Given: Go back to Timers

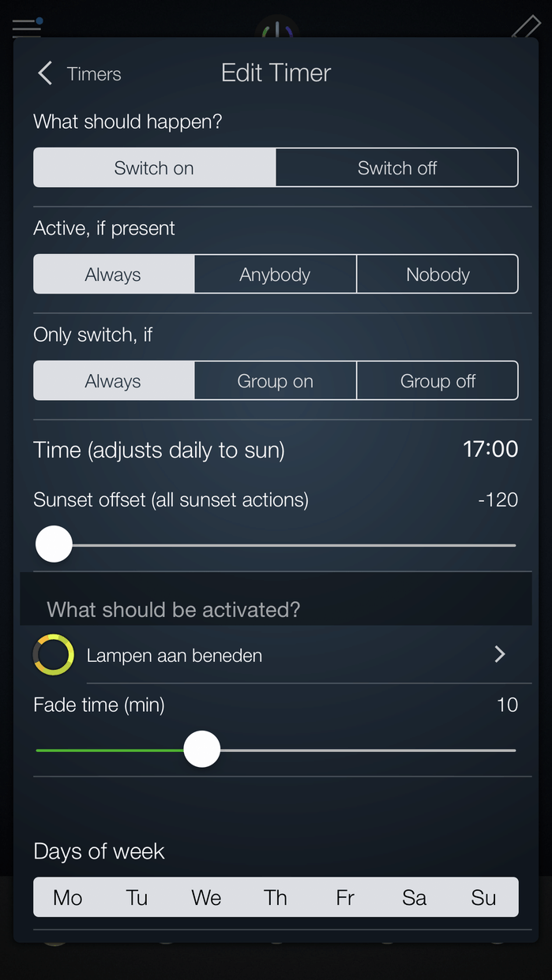Looking at the screenshot, I should pyautogui.click(x=93, y=74).
